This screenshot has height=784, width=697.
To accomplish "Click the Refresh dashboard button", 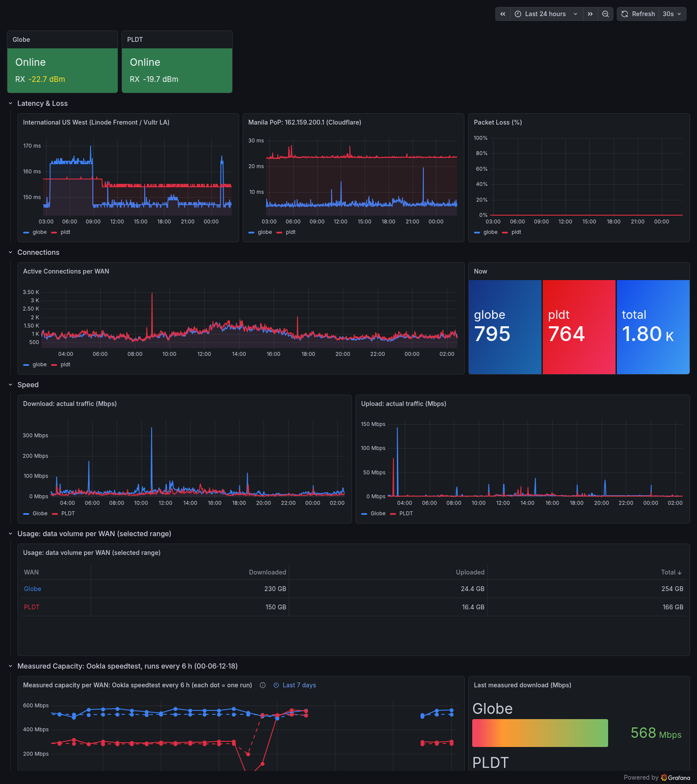I will coord(638,14).
